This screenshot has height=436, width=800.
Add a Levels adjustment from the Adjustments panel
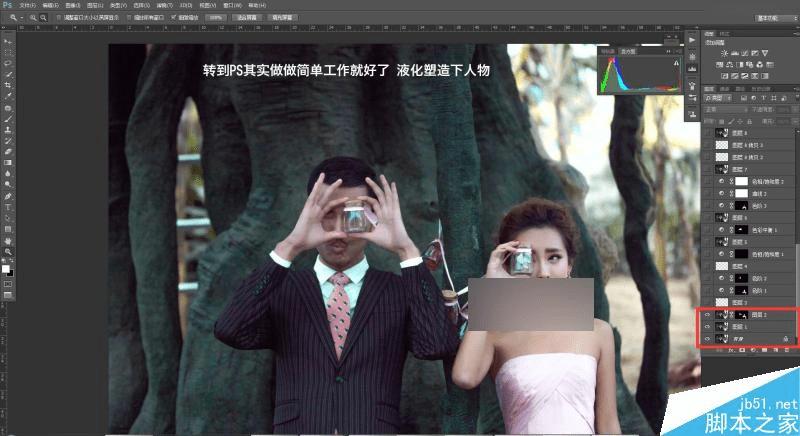click(x=735, y=53)
